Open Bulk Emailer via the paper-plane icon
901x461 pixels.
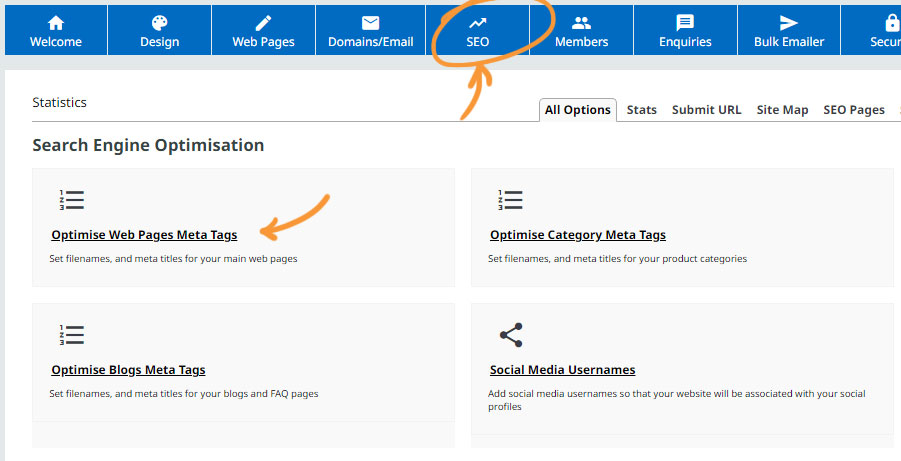pyautogui.click(x=789, y=23)
